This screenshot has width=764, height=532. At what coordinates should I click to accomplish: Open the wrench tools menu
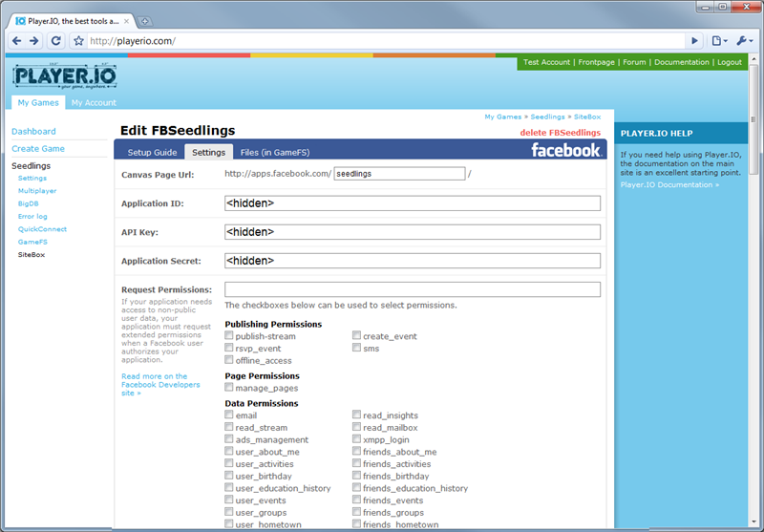coord(744,41)
